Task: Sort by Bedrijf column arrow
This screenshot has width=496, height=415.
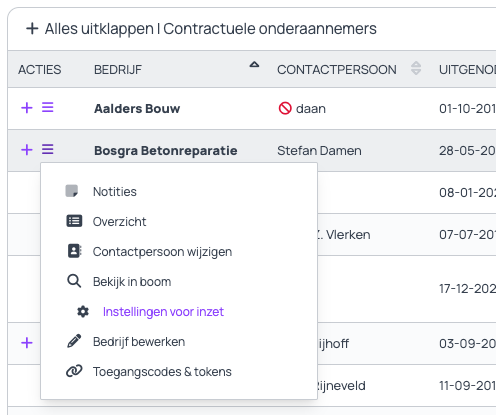Action: (x=254, y=65)
